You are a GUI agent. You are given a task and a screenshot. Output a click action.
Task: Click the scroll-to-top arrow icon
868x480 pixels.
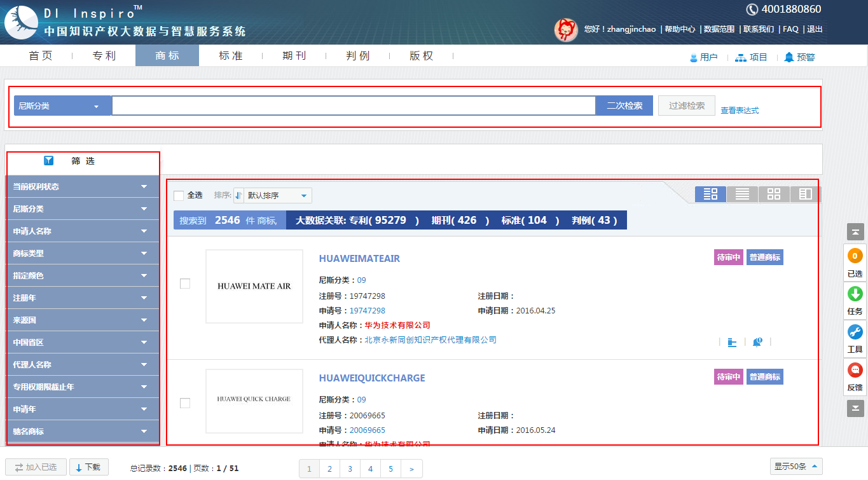[x=855, y=232]
